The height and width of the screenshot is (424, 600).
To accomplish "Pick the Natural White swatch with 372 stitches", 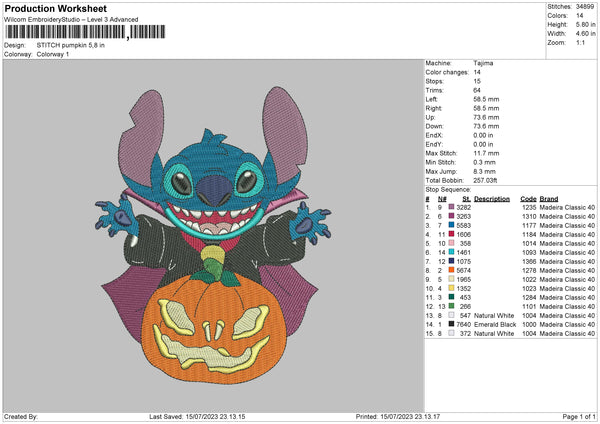I will 452,333.
